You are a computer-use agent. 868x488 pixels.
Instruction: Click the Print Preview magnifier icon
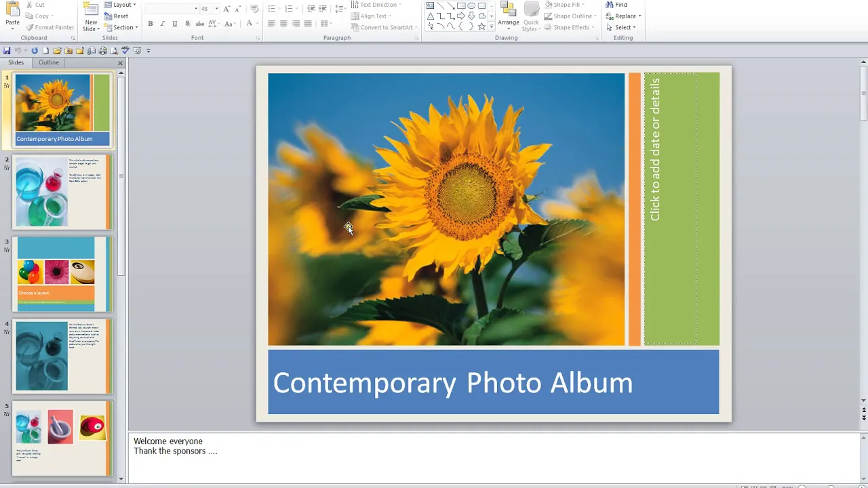[x=114, y=51]
